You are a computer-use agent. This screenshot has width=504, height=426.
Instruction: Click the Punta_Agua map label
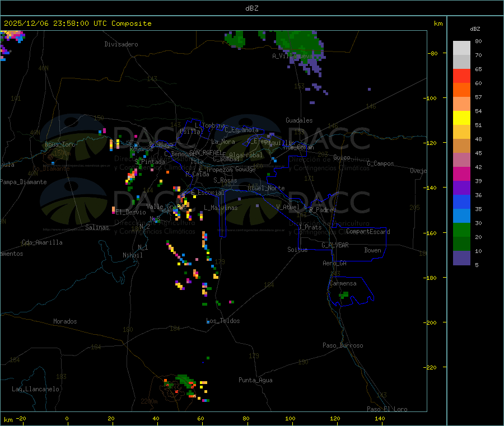point(255,380)
